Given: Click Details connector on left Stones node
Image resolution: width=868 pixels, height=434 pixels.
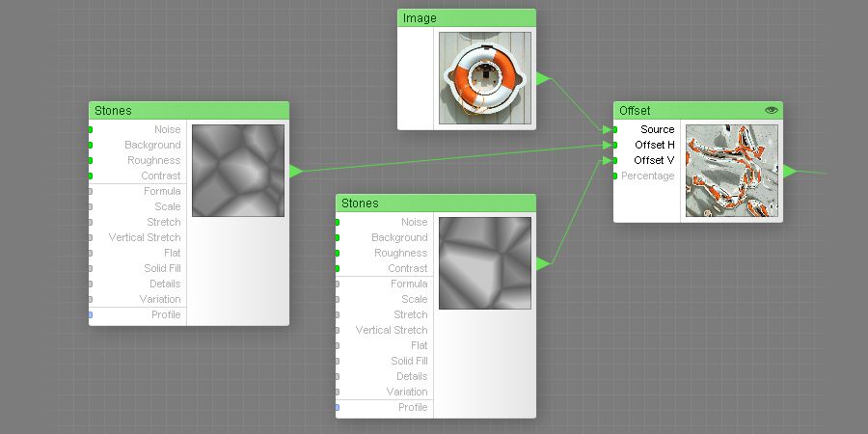Looking at the screenshot, I should tap(91, 284).
